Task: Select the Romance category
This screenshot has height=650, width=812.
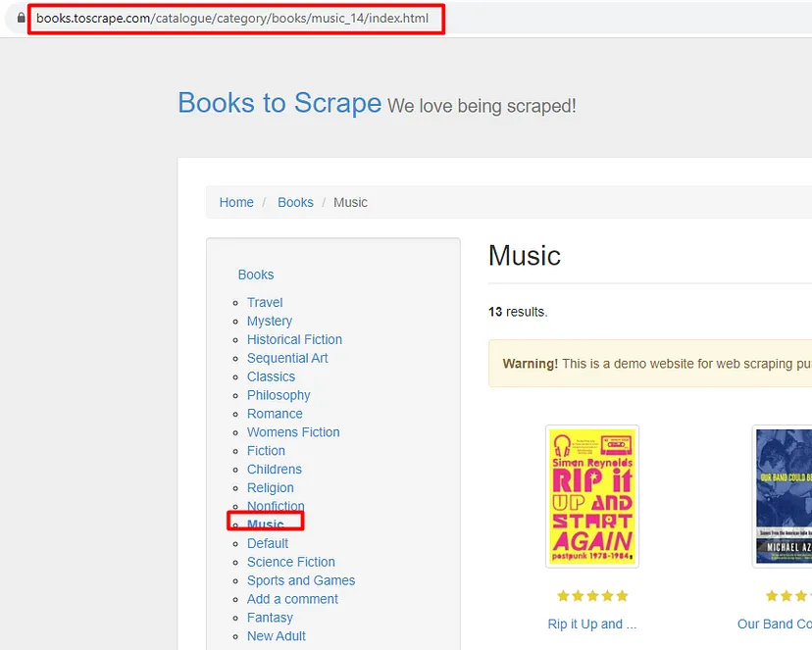Action: pos(275,414)
